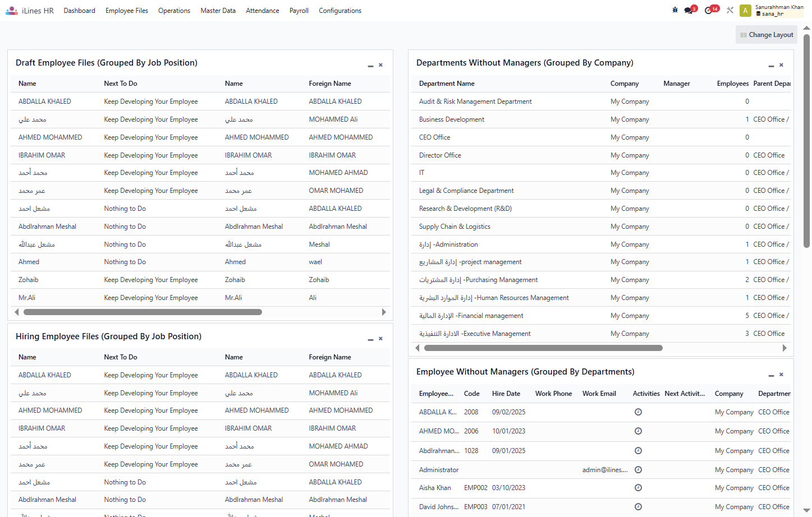The image size is (812, 517).
Task: Open IBRAHIM OMAR row in Hiring panel
Action: coord(200,428)
